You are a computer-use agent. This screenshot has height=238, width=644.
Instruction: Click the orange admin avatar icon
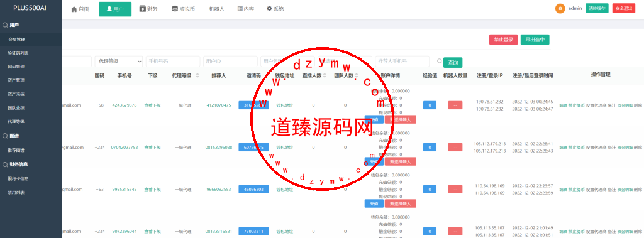coord(560,9)
